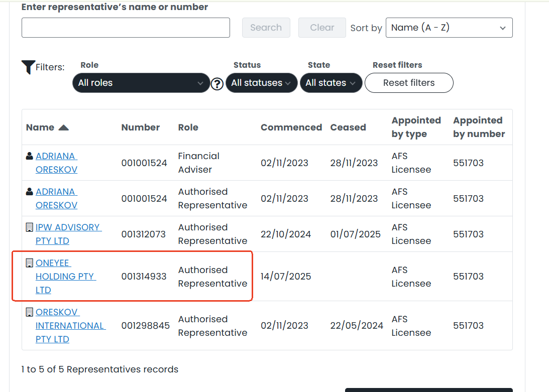This screenshot has height=392, width=549.
Task: Open the ONEYEE HOLDING PTY LTD link
Action: [65, 277]
